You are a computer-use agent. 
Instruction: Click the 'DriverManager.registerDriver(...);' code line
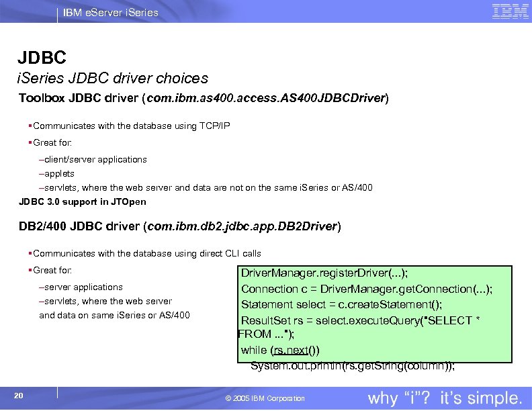(324, 273)
